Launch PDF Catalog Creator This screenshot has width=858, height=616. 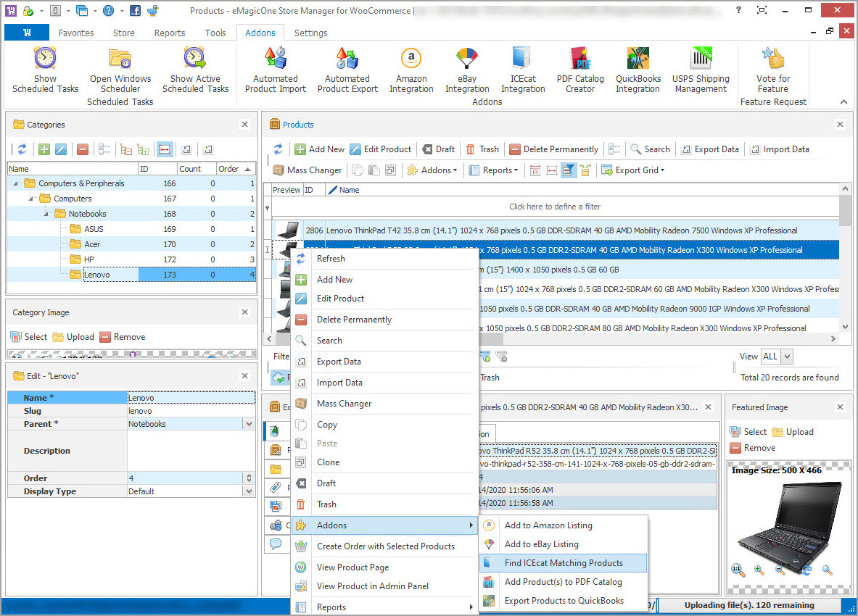(x=580, y=70)
